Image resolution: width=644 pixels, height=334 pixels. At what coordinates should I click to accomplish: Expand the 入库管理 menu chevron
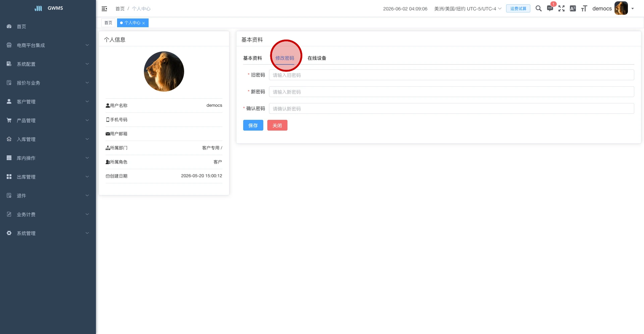pyautogui.click(x=87, y=139)
